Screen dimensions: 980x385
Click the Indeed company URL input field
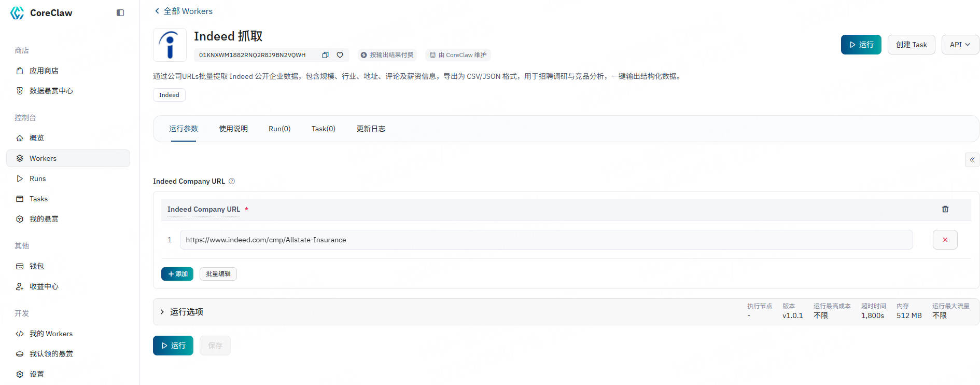[545, 240]
